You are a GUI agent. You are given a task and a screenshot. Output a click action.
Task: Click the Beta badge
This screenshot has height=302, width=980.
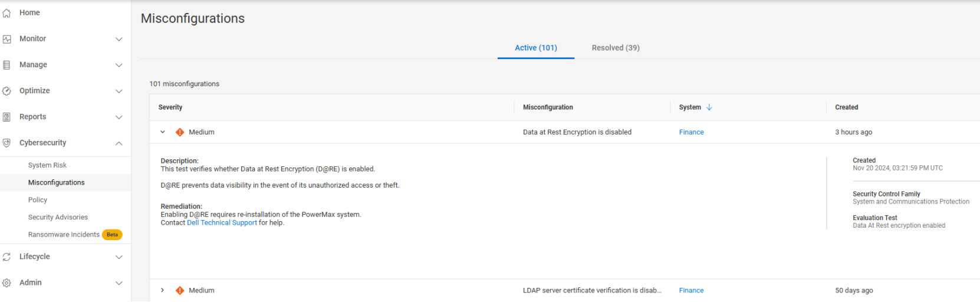(x=112, y=235)
